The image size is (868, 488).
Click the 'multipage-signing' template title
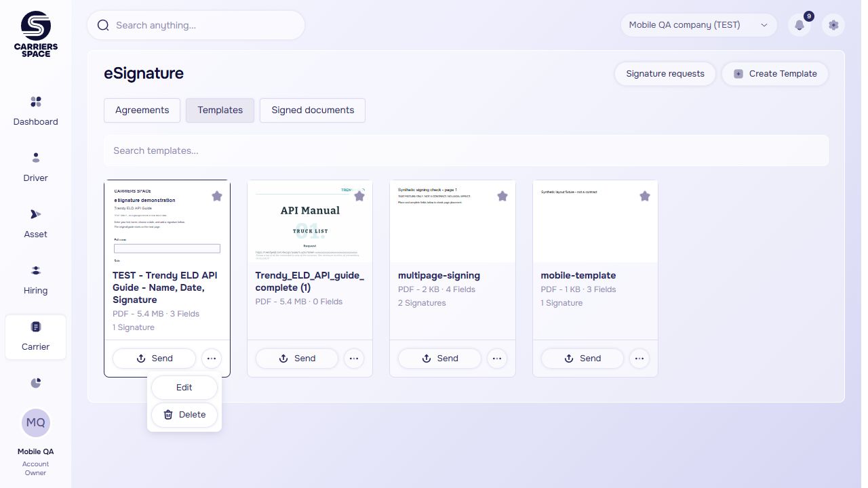(x=439, y=276)
